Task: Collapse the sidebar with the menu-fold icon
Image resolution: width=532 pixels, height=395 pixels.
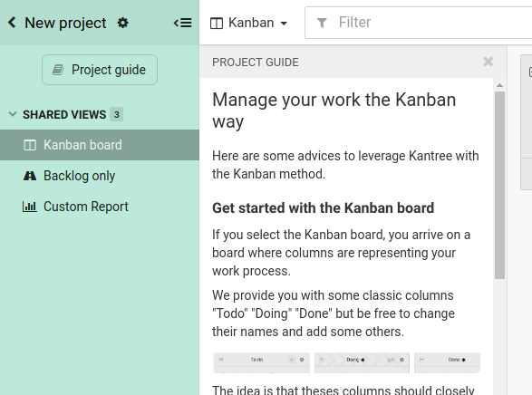Action: 183,23
